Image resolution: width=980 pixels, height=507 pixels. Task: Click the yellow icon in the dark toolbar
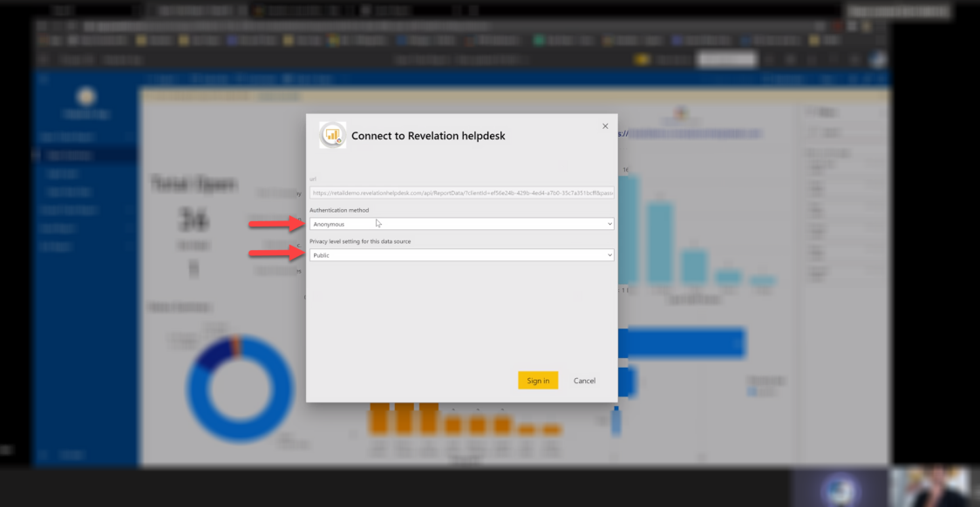(641, 60)
